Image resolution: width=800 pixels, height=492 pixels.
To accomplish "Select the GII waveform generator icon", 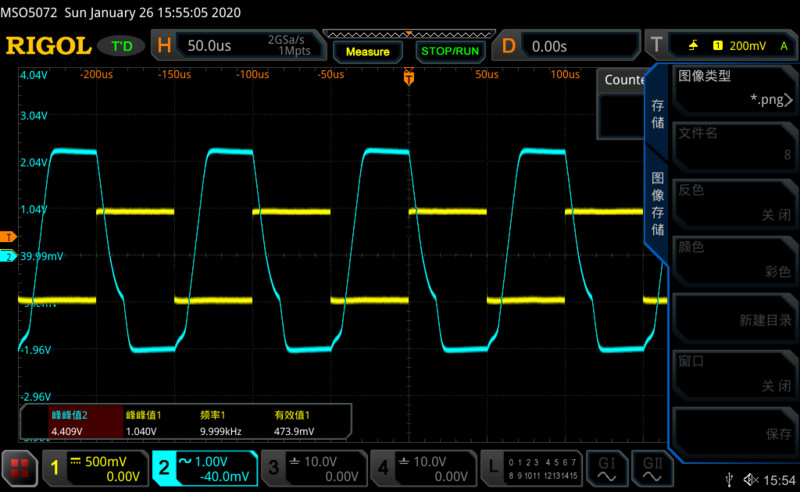I will click(x=652, y=467).
